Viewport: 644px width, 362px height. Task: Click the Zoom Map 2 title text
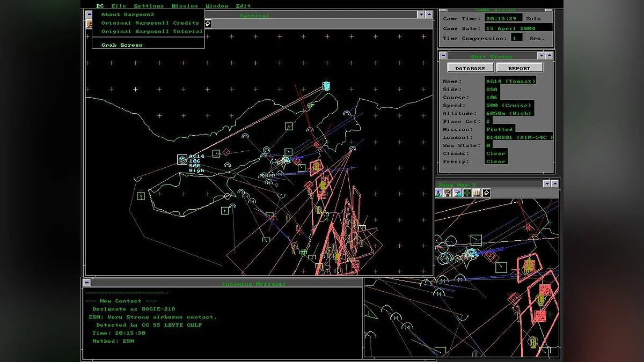point(457,184)
